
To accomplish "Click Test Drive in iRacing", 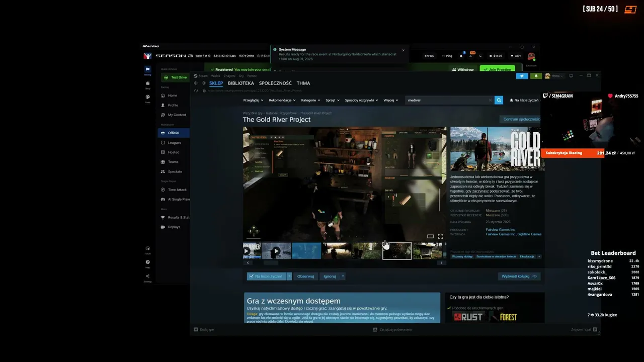I will click(x=176, y=77).
